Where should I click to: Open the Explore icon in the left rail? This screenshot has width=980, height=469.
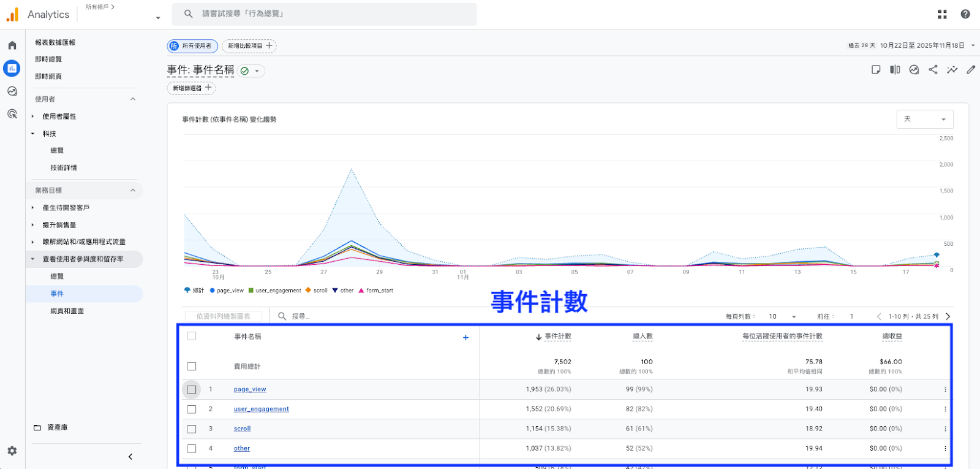[x=12, y=91]
